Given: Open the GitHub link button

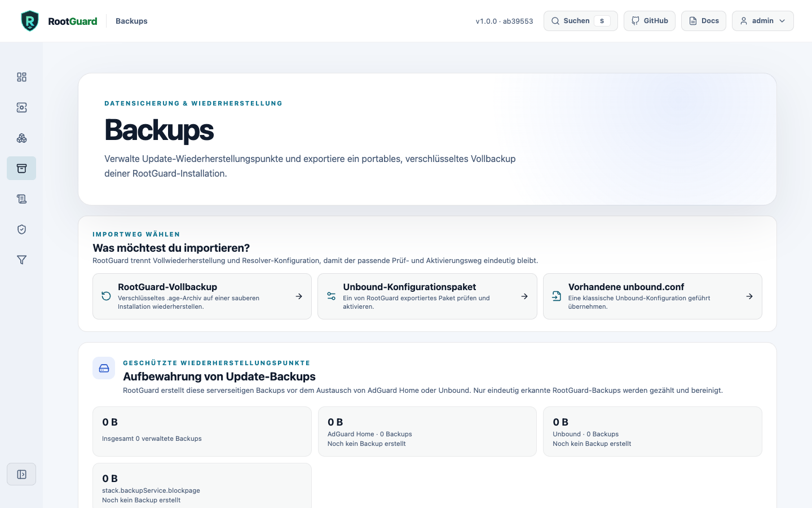Looking at the screenshot, I should click(650, 21).
